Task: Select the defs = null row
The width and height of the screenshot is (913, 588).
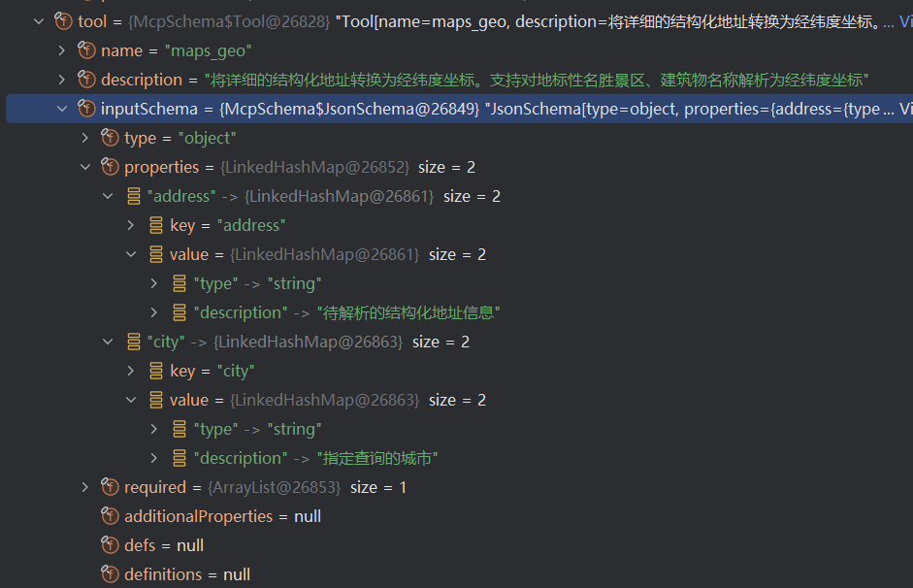Action: (152, 545)
